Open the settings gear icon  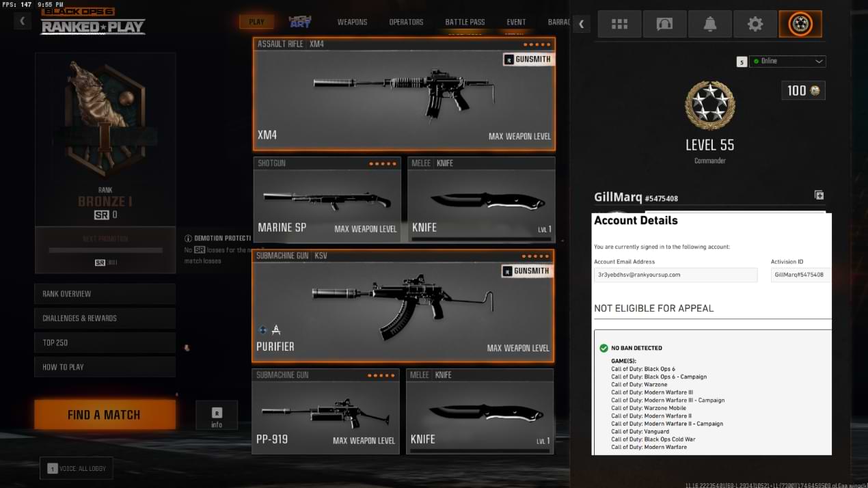click(755, 24)
